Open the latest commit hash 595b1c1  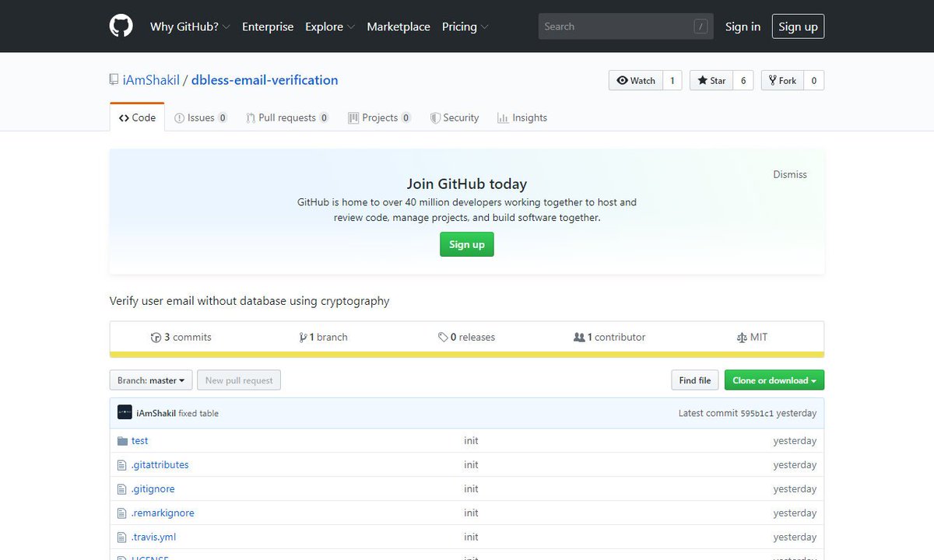757,413
